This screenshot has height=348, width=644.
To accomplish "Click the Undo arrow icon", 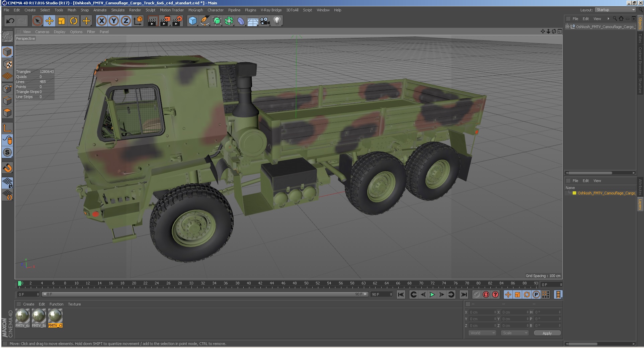I will (10, 21).
